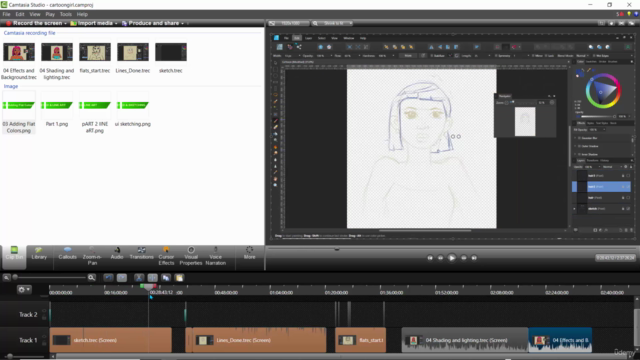This screenshot has width=640, height=360.
Task: Open the More tools option
Action: [x=249, y=253]
